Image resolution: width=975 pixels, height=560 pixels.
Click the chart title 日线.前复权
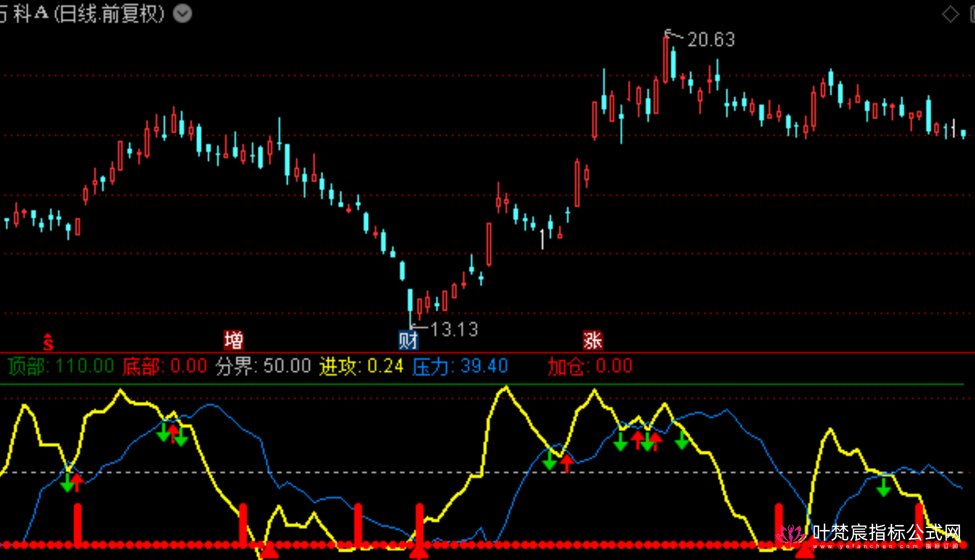point(109,13)
